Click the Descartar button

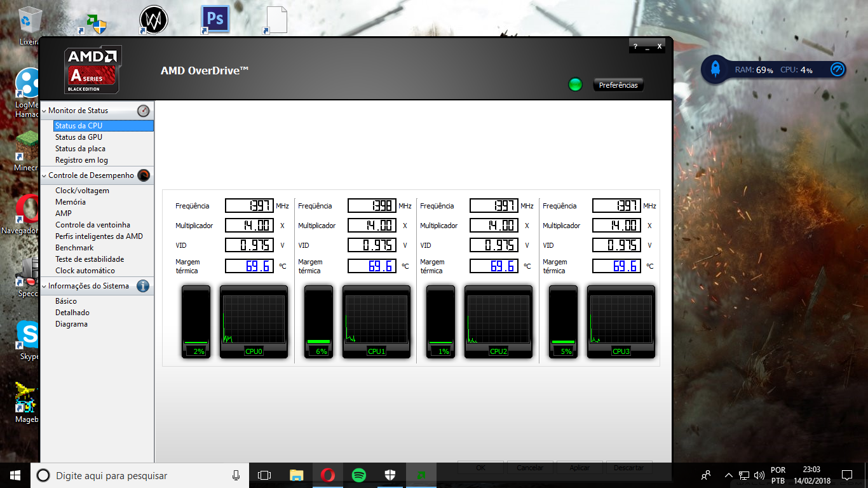pyautogui.click(x=629, y=468)
